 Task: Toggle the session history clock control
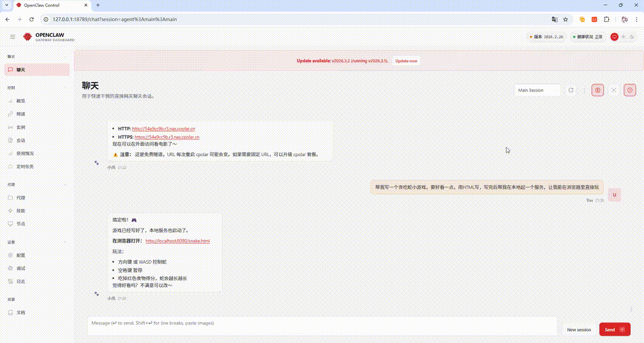[629, 90]
